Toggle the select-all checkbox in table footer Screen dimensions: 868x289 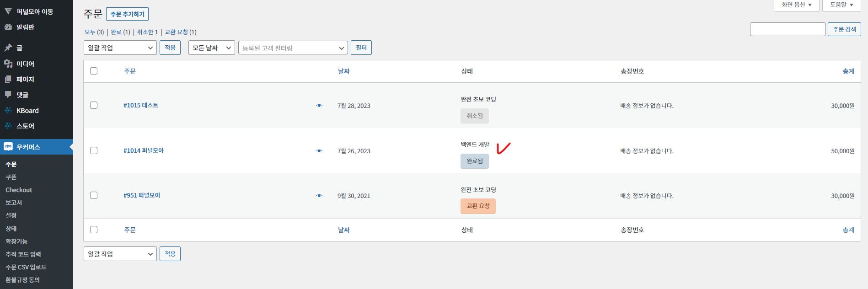point(94,230)
